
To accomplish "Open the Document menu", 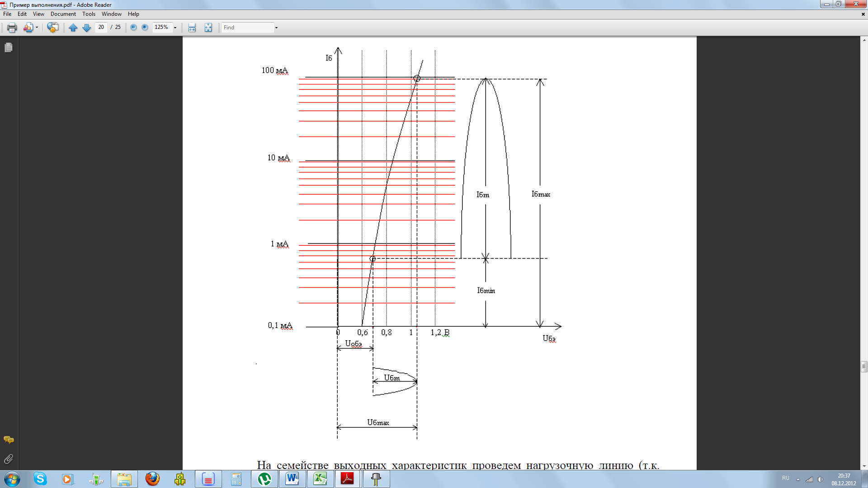I will point(63,14).
